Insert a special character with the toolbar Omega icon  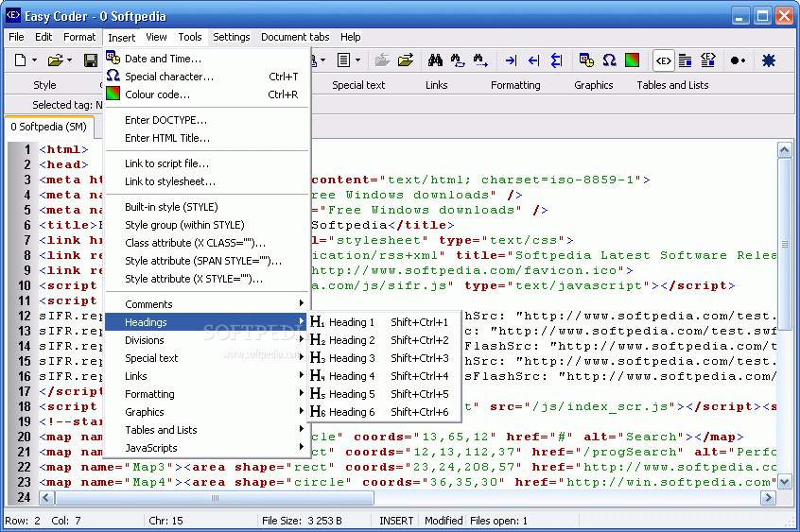[609, 60]
